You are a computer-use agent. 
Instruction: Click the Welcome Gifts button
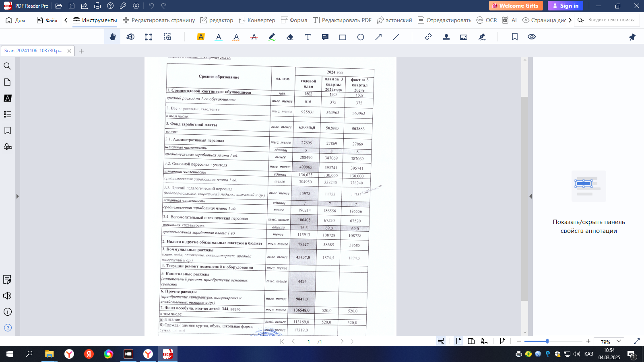(516, 6)
